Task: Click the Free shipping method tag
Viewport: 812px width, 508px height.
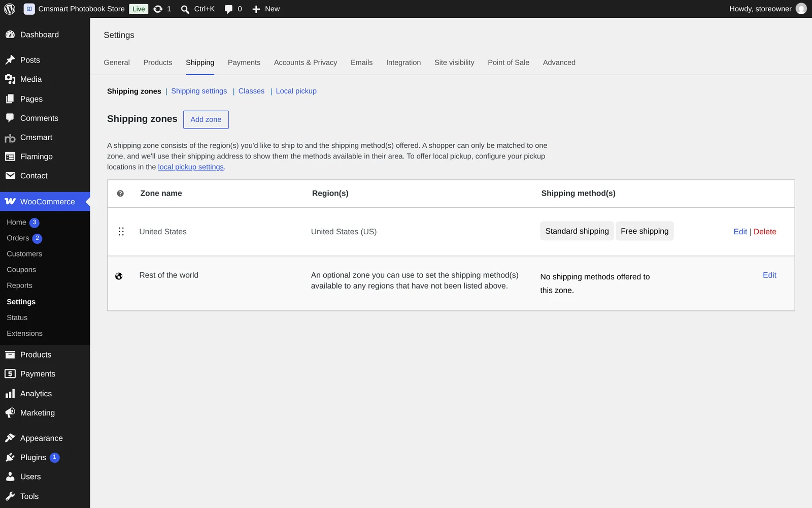Action: 645,231
